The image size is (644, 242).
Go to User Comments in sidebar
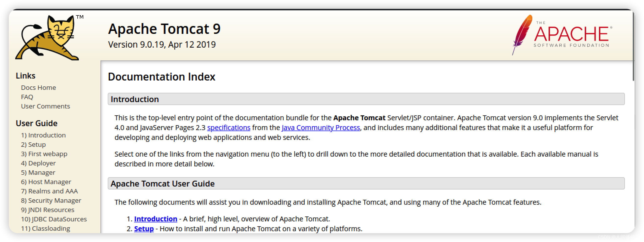click(46, 106)
